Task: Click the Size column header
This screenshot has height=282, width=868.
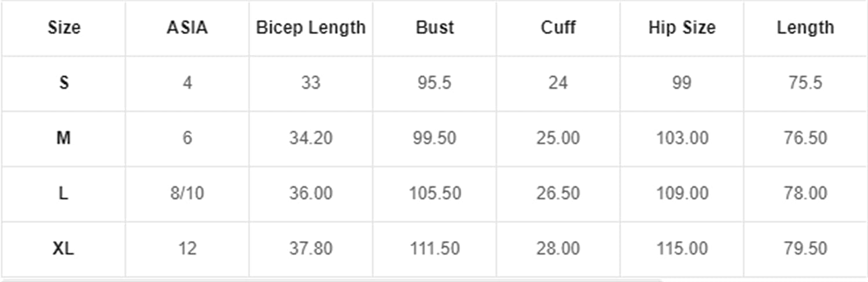Action: [64, 28]
